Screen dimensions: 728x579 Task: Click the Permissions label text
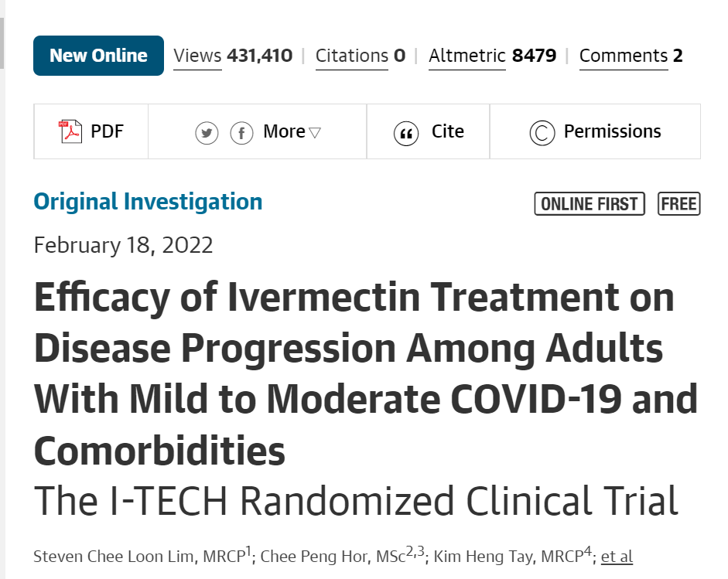613,131
